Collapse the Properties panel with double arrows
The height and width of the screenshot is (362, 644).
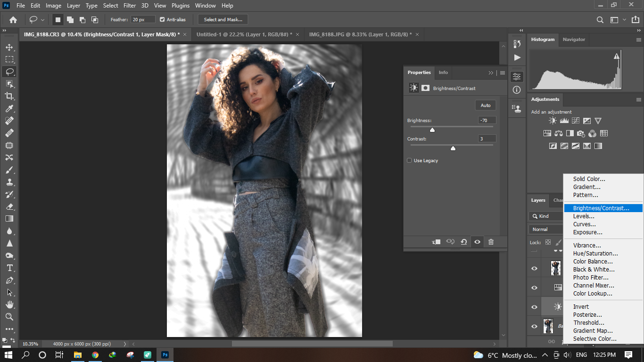tap(491, 73)
